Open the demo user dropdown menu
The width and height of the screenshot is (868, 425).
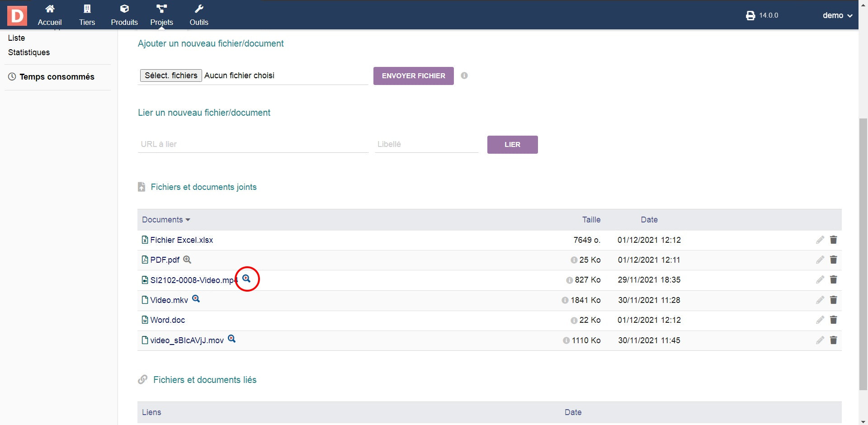(837, 15)
